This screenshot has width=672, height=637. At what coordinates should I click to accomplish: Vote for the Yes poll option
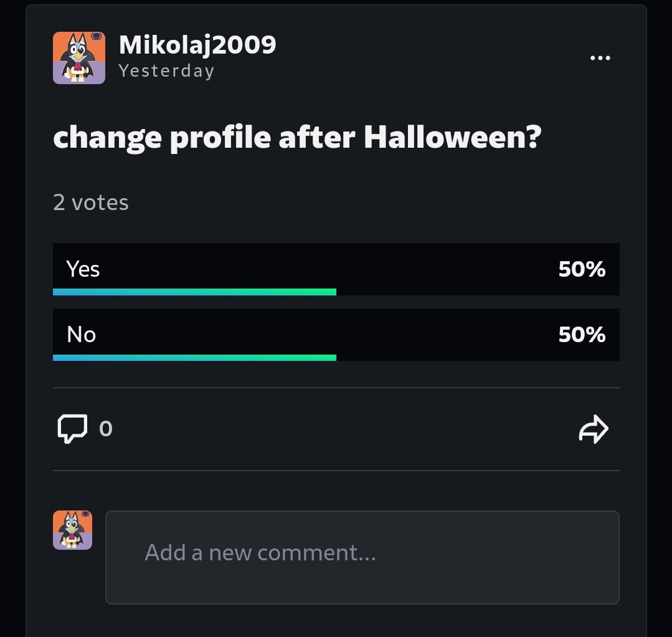[336, 269]
